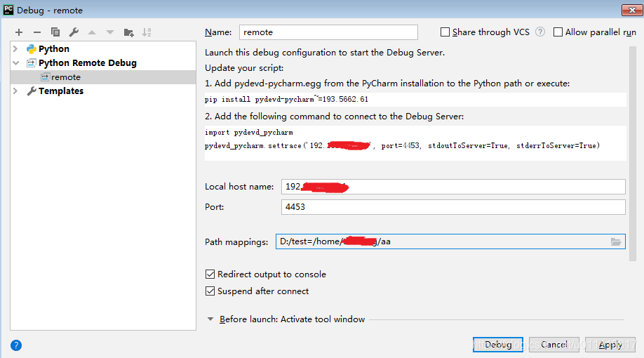This screenshot has width=644, height=358.
Task: Collapse the Before launch section
Action: 210,319
